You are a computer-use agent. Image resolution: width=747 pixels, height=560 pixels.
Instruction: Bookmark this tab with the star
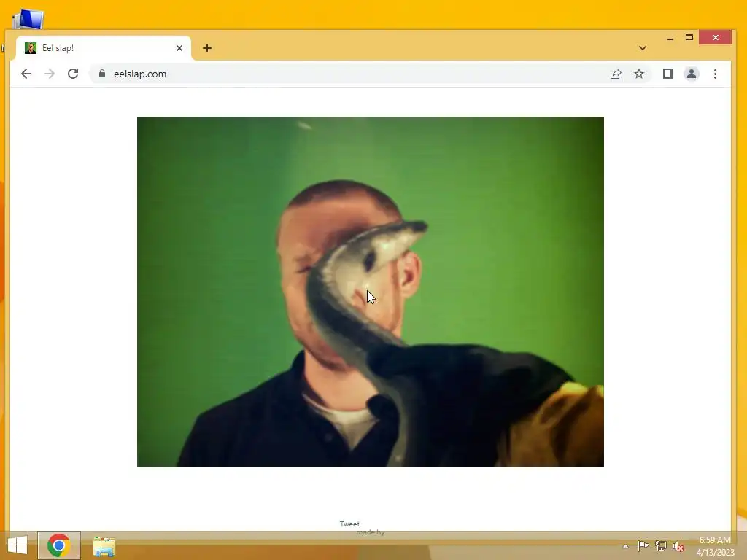(x=639, y=74)
